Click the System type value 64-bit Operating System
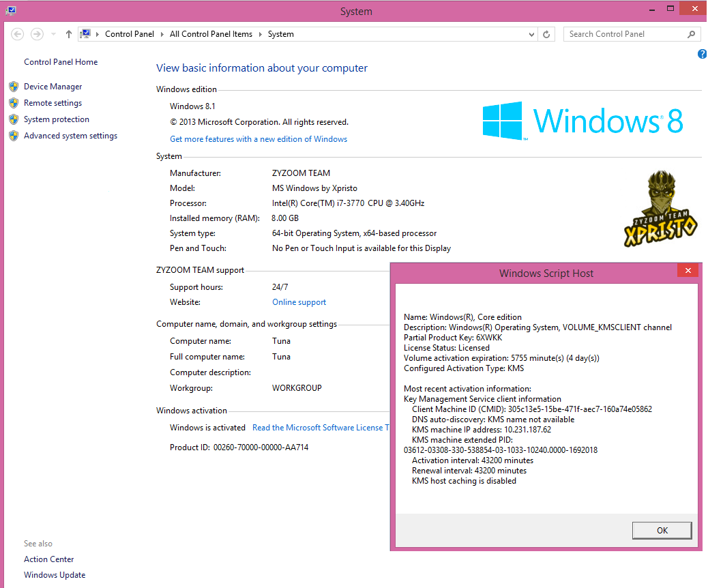The width and height of the screenshot is (708, 588). pyautogui.click(x=354, y=233)
